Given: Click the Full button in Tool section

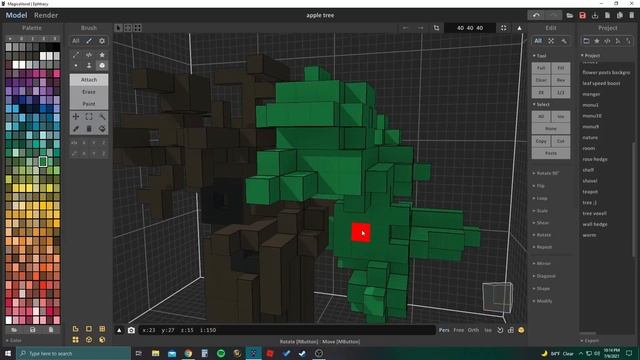Looking at the screenshot, I should 541,68.
